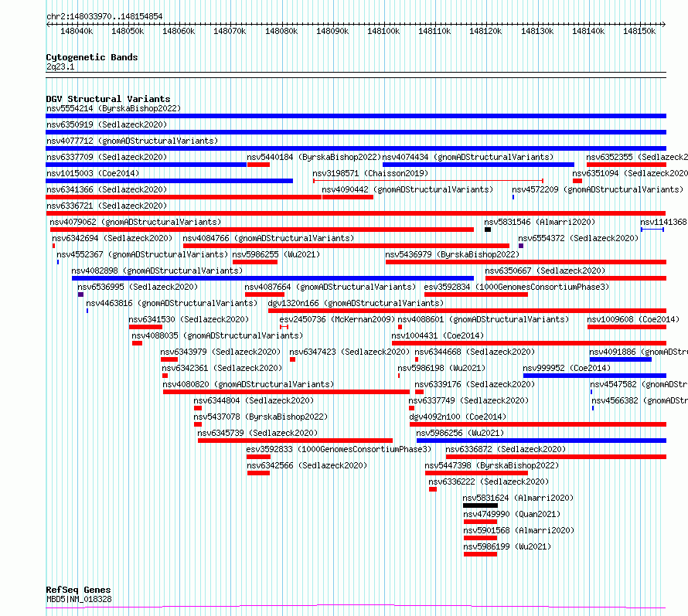Screen dimensions: 688x616
Task: Click nsv4087664 gnomAD variant label
Action: pos(330,287)
